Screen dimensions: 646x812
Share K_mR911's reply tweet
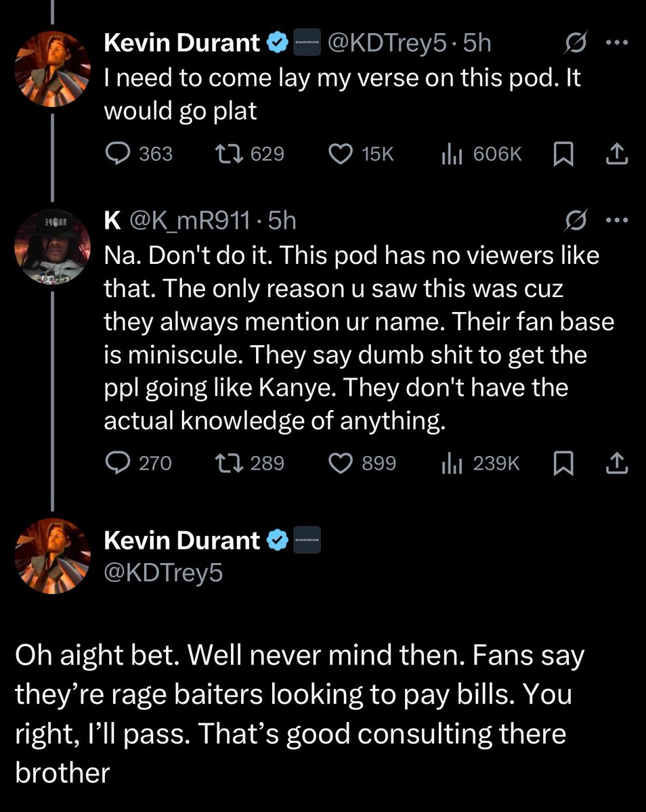click(x=615, y=463)
